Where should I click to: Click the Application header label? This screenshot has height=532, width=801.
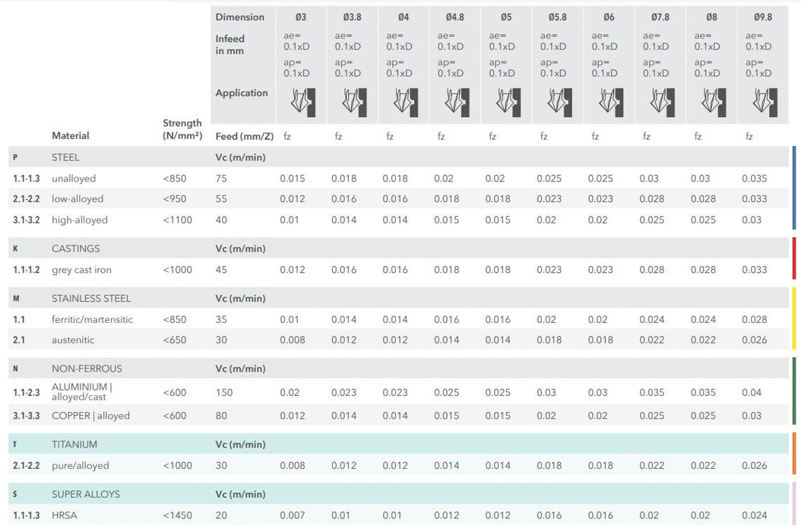click(x=241, y=93)
